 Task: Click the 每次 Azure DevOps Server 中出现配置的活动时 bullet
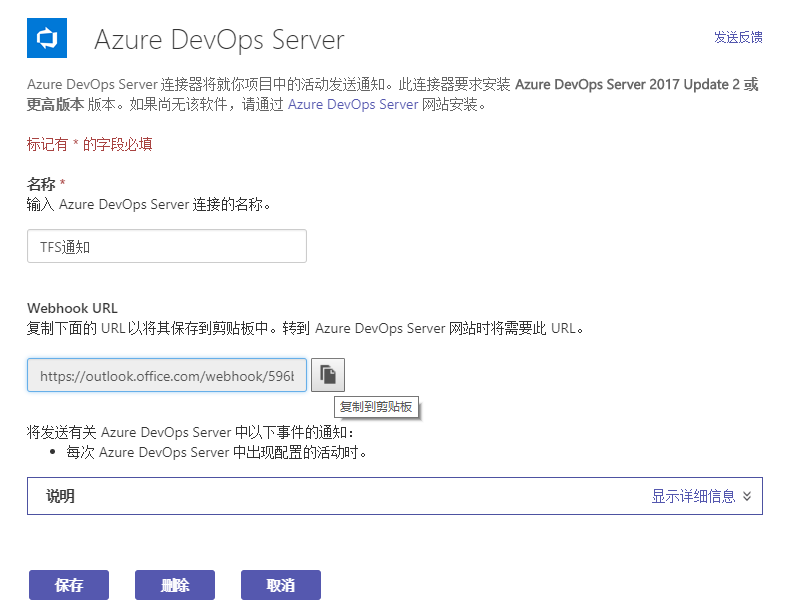tap(216, 452)
